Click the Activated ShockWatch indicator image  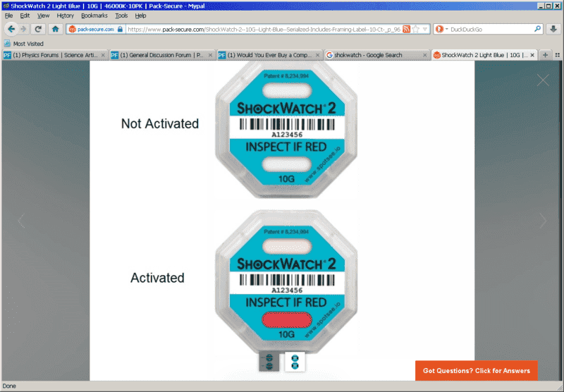[x=286, y=281]
